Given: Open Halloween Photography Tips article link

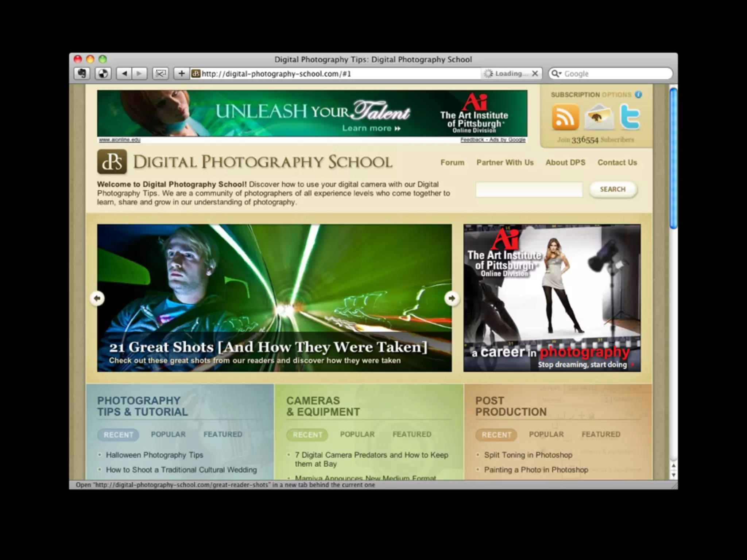Looking at the screenshot, I should click(x=154, y=455).
